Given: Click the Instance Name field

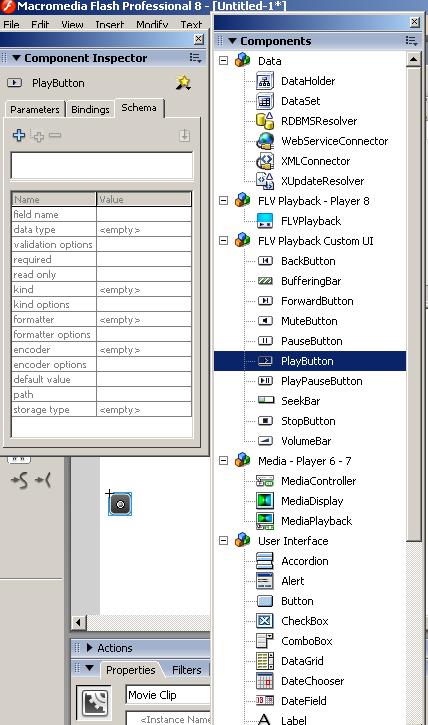Looking at the screenshot, I should click(x=168, y=718).
